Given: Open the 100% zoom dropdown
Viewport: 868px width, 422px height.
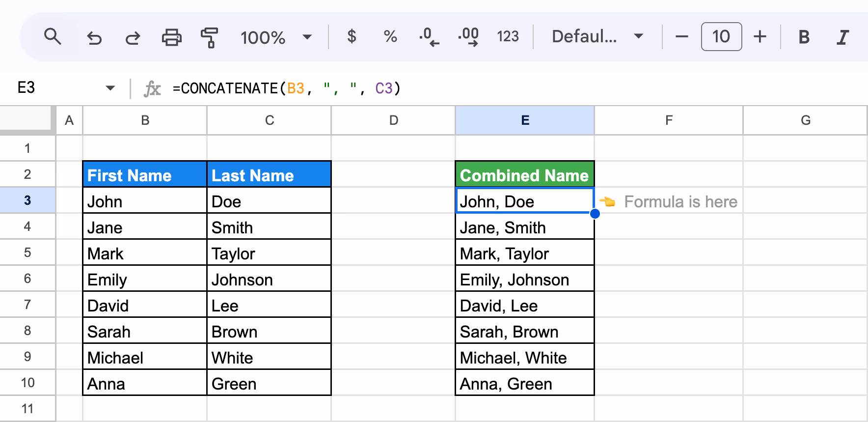Looking at the screenshot, I should pos(276,37).
